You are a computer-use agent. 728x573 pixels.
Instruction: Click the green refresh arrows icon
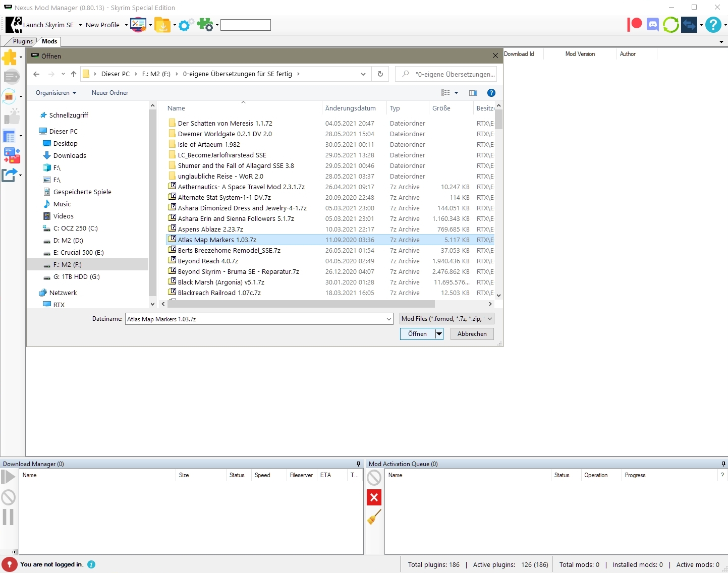click(670, 24)
